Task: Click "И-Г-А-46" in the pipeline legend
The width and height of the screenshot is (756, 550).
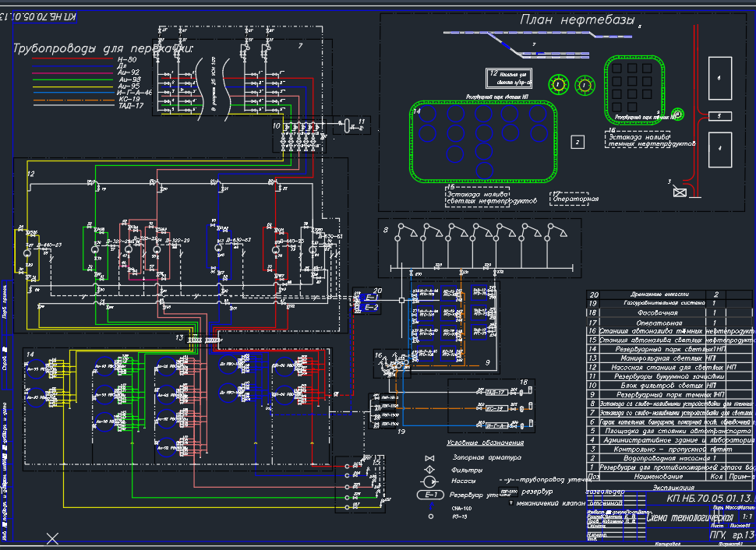Action: pos(134,93)
